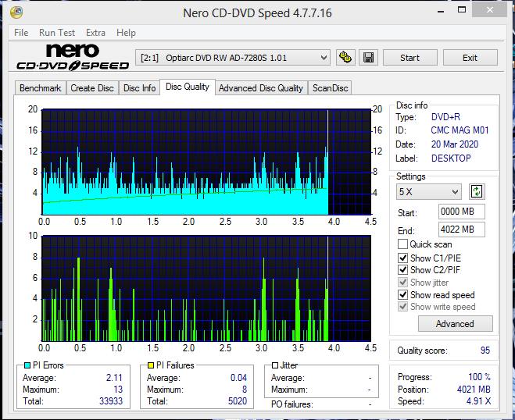This screenshot has height=420, width=515.
Task: Uncheck Show C1/PIE checkbox
Action: 402,258
